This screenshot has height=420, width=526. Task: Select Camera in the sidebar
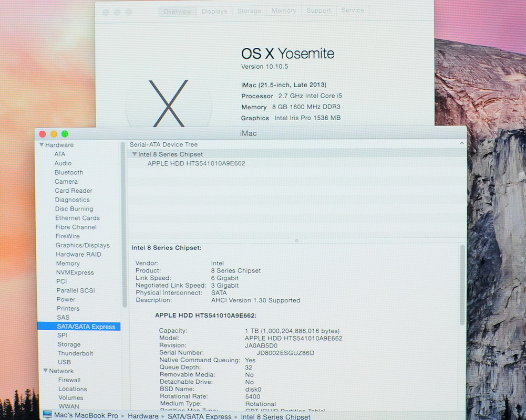[66, 181]
